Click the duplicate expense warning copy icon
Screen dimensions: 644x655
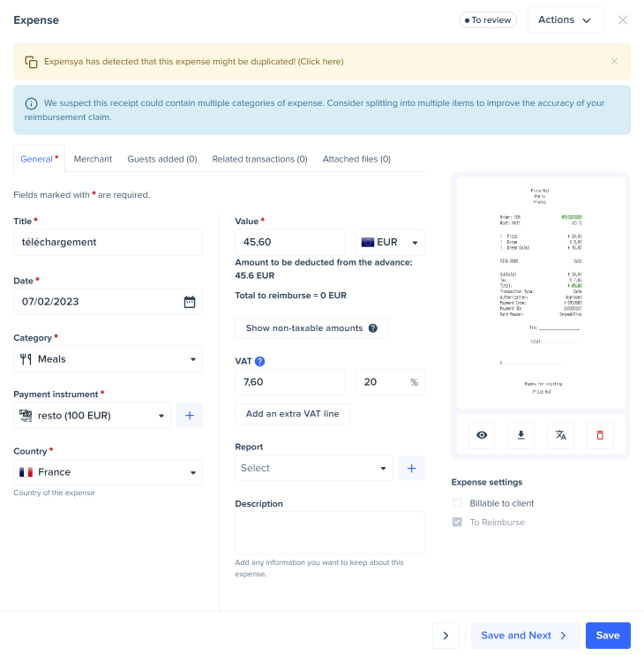click(31, 62)
